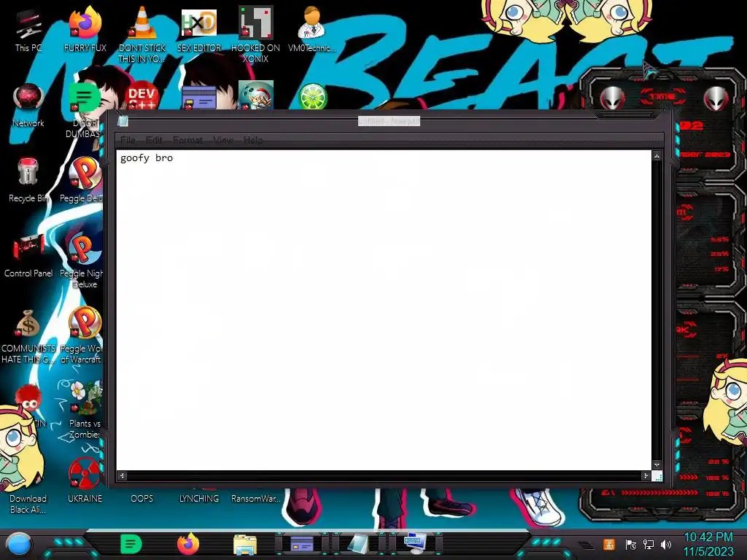This screenshot has height=560, width=747.
Task: Click the left alien head in red gadget
Action: pyautogui.click(x=612, y=98)
